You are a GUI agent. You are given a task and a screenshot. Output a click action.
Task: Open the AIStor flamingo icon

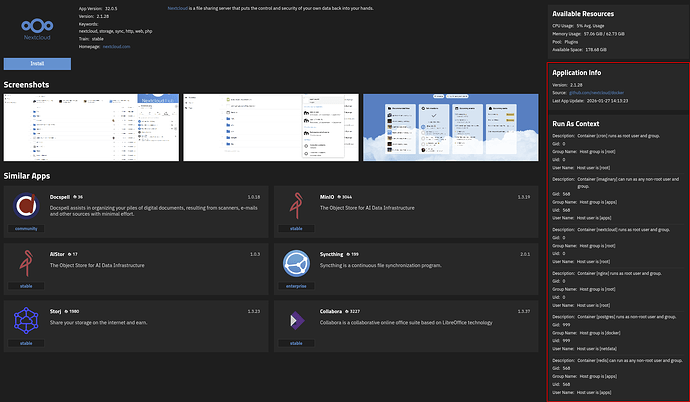pos(26,263)
